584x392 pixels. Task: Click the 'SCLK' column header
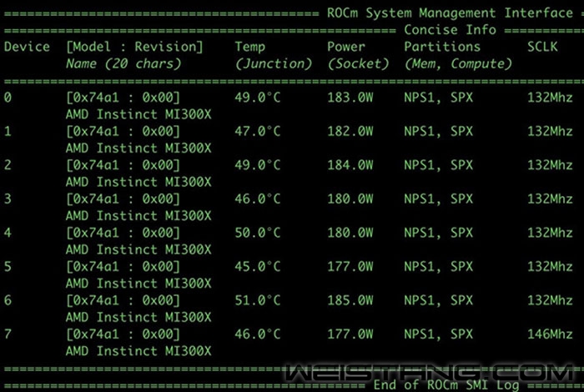(542, 47)
